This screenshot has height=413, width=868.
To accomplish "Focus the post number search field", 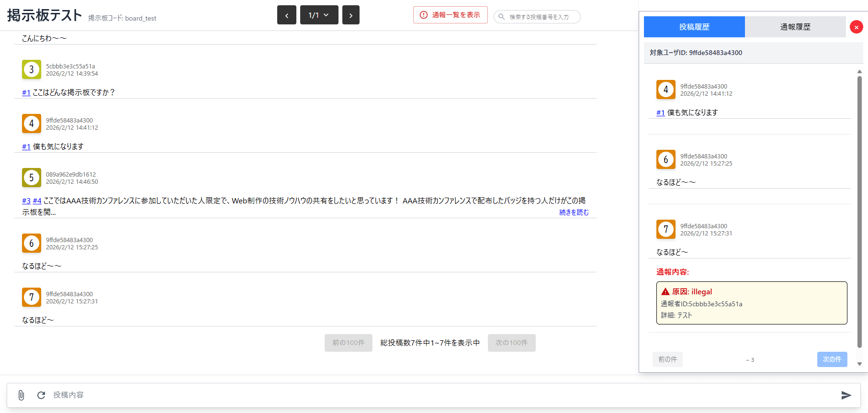I will pos(541,17).
